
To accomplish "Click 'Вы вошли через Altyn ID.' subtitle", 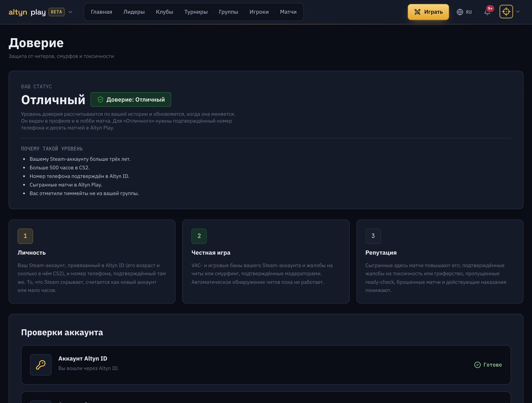I will [x=89, y=368].
